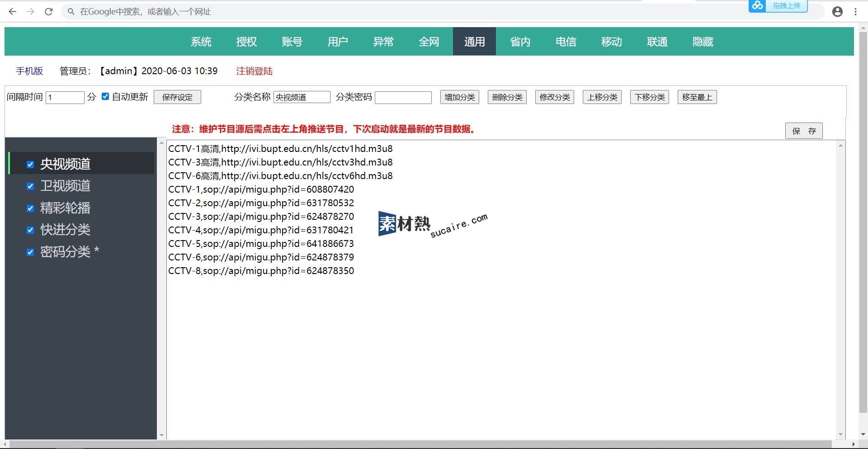This screenshot has height=449, width=868.
Task: Uncheck the 央视频道 category checkbox
Action: pos(30,165)
